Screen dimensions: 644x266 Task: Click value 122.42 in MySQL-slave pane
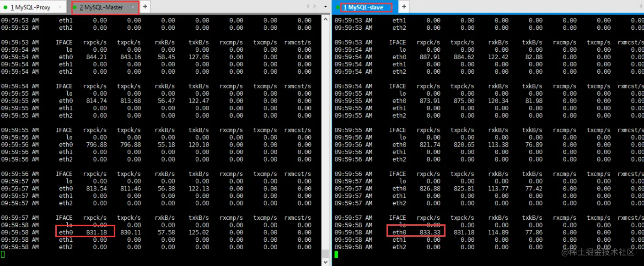coord(498,57)
